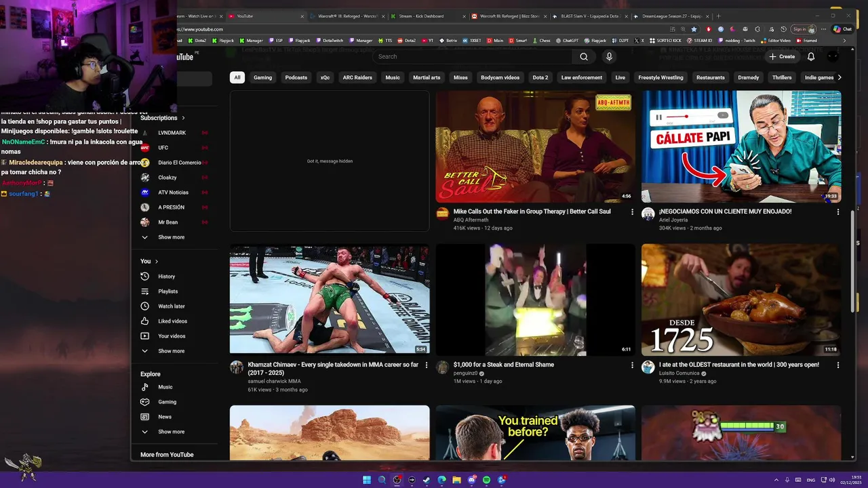
Task: Open File Explorer from the taskbar
Action: click(x=456, y=480)
